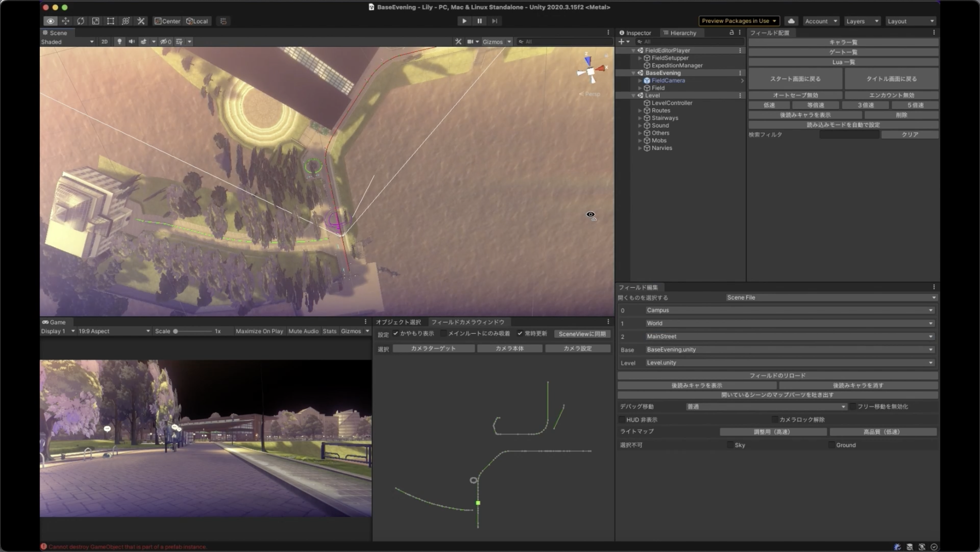This screenshot has height=552, width=980.
Task: Select the Move tool in toolbar
Action: [65, 21]
